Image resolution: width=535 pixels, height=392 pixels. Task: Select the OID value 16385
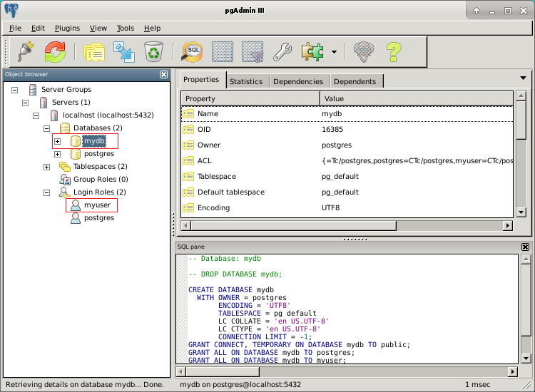tap(332, 130)
